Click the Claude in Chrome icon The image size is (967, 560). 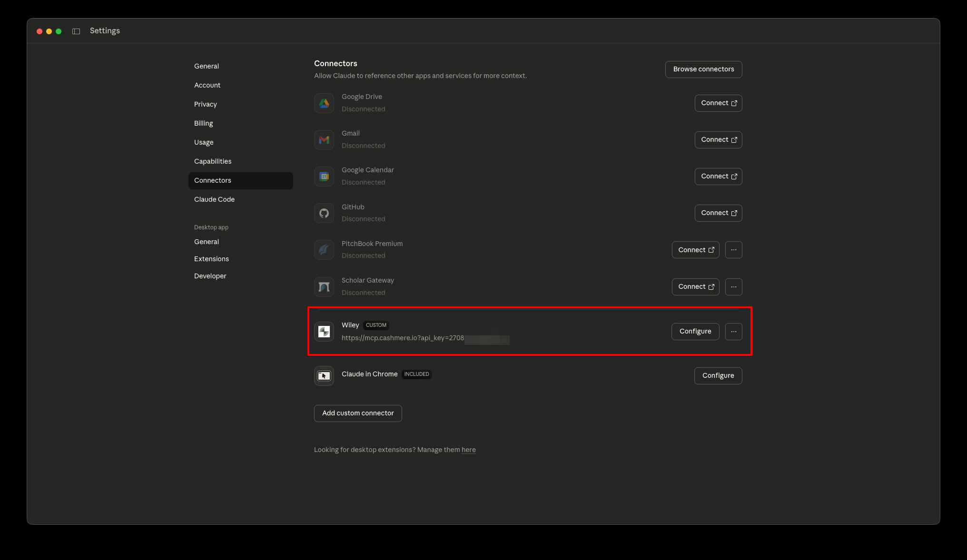[x=324, y=376]
